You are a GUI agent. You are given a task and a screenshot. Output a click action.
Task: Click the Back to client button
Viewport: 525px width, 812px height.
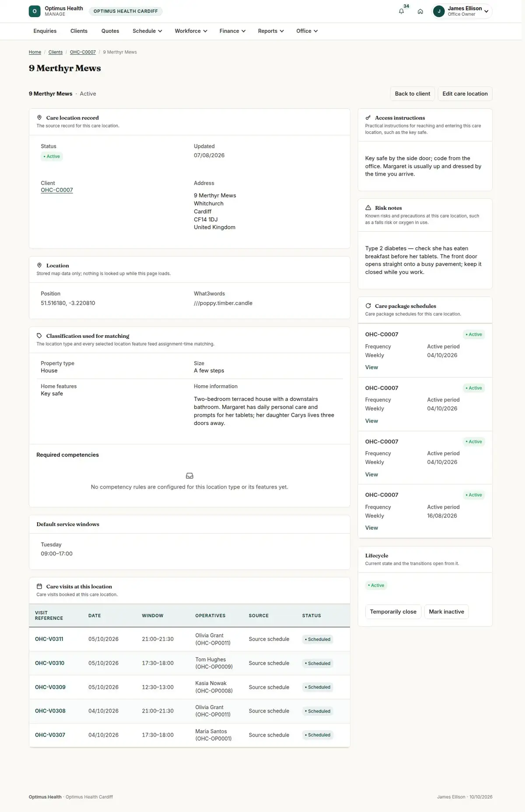413,94
